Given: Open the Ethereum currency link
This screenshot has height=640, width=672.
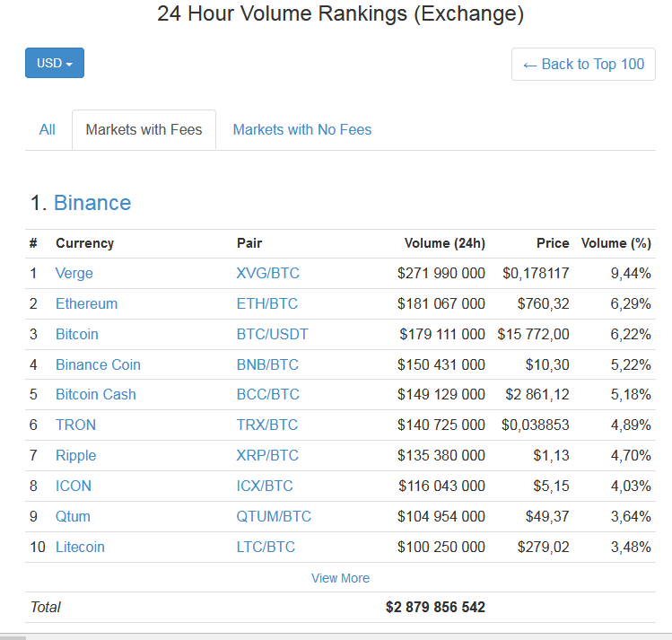Looking at the screenshot, I should click(x=86, y=303).
